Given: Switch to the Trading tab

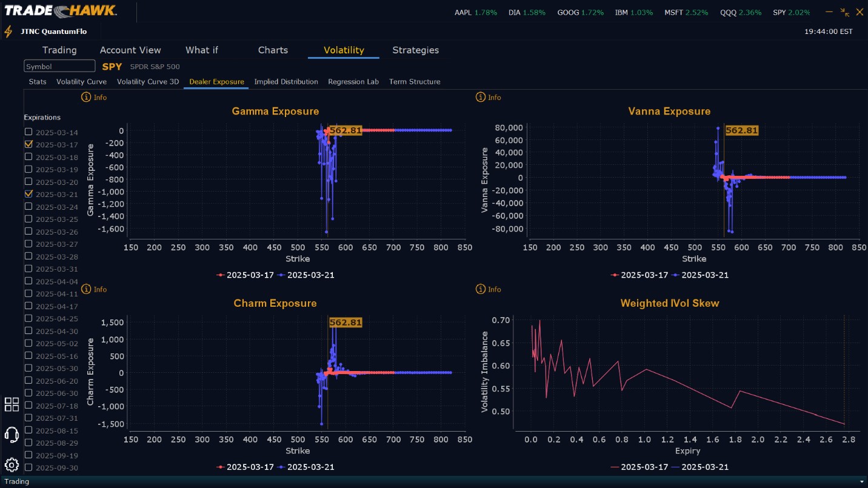Looking at the screenshot, I should (59, 50).
